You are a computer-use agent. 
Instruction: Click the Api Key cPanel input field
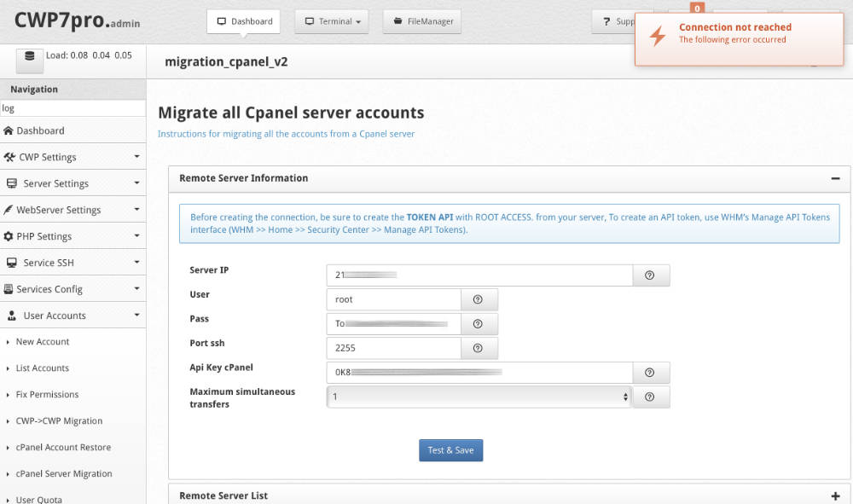click(479, 373)
